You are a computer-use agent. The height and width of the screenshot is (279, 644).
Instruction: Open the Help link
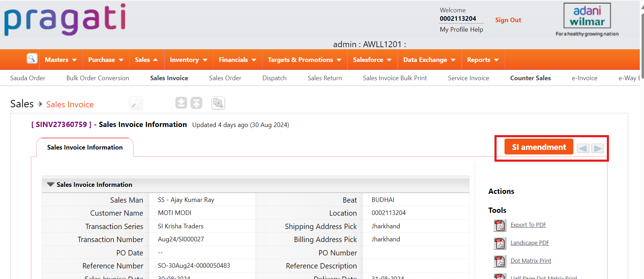(476, 30)
